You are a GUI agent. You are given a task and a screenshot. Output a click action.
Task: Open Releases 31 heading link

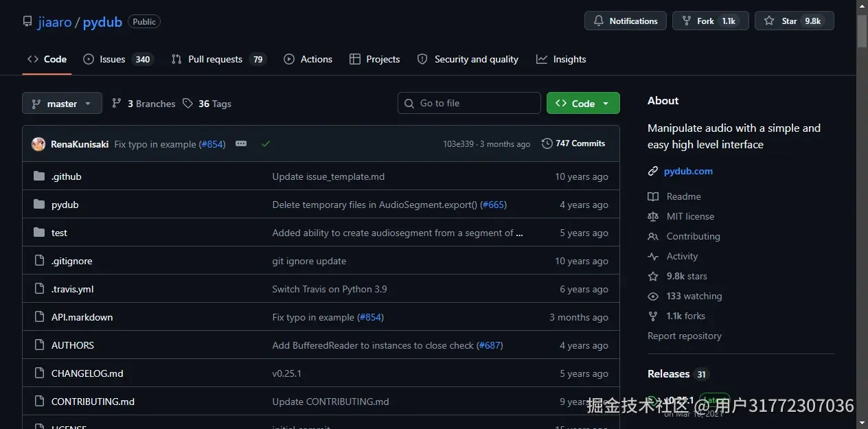678,374
